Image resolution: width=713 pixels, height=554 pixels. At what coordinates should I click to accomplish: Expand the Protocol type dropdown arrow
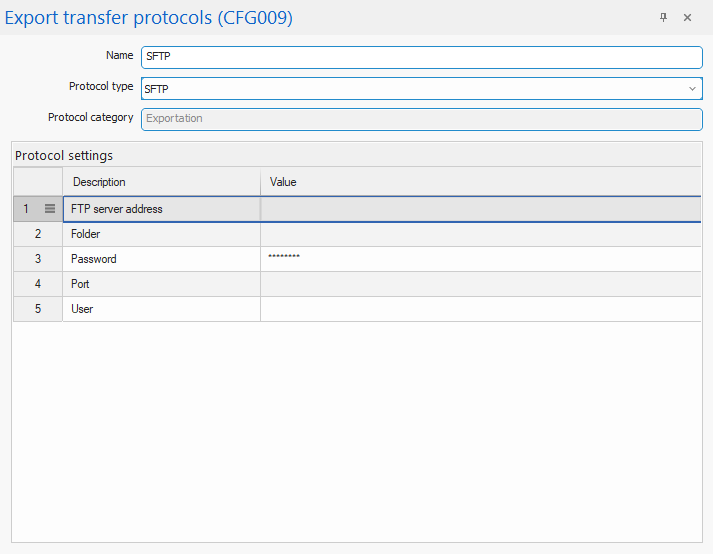pos(692,89)
